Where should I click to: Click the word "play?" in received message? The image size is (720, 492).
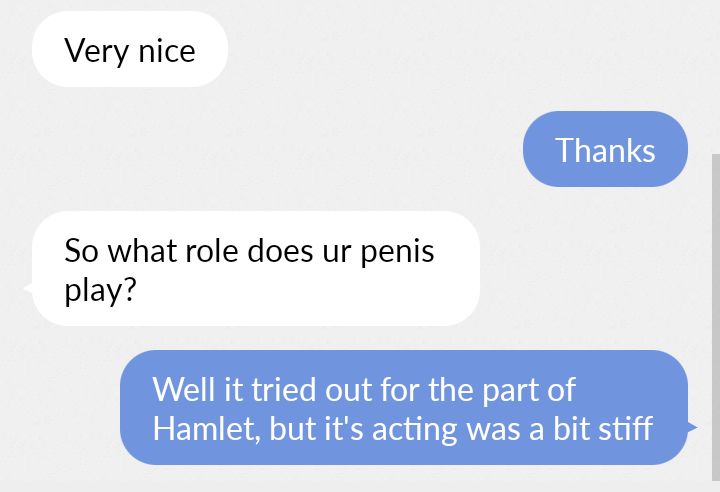point(100,291)
